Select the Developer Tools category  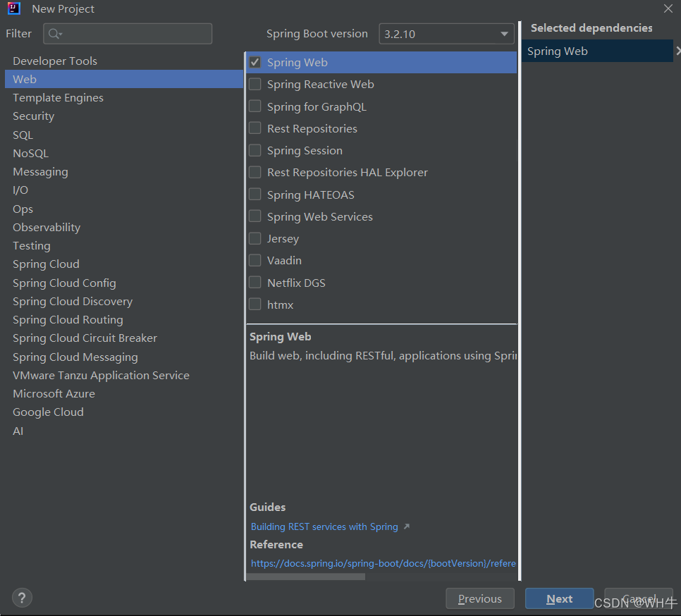(124, 61)
